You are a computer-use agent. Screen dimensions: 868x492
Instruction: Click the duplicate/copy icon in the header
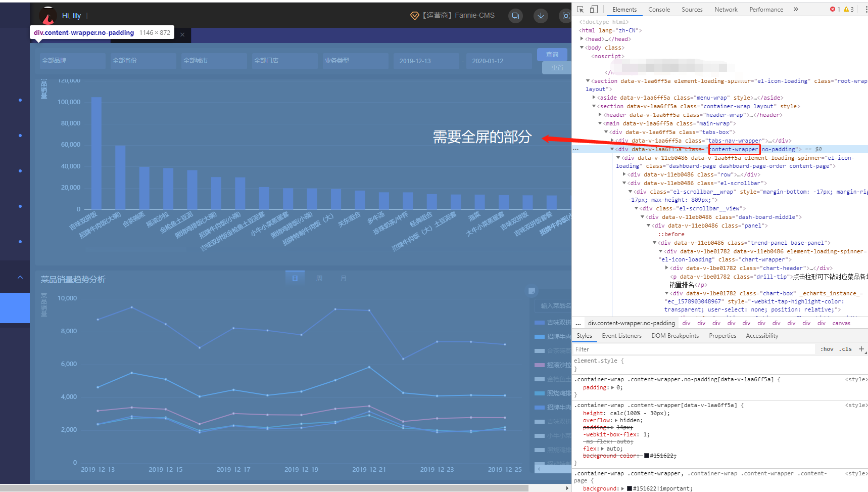(515, 16)
